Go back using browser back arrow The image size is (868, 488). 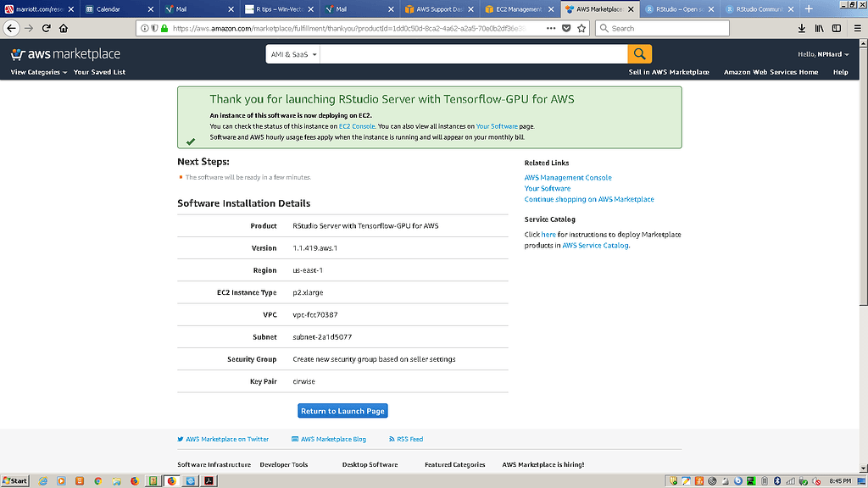(x=11, y=28)
